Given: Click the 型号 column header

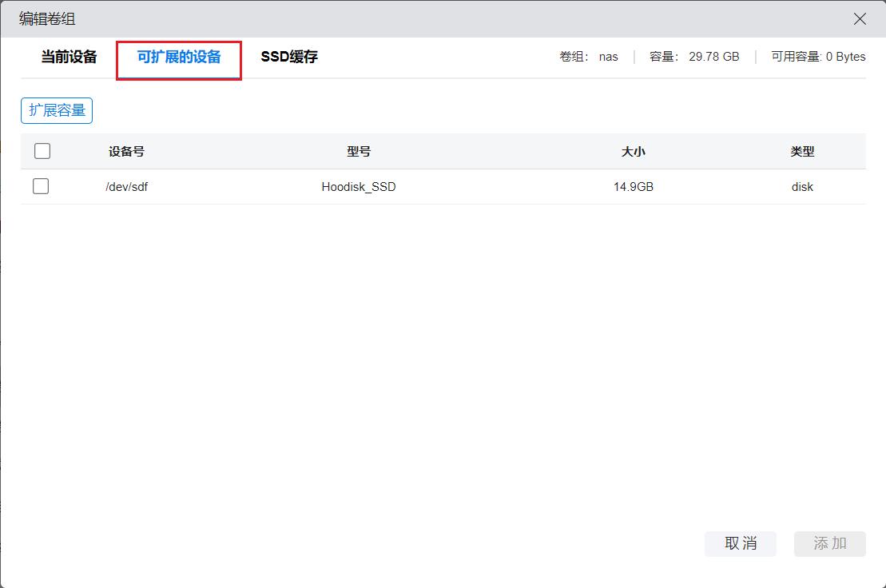Looking at the screenshot, I should [359, 151].
